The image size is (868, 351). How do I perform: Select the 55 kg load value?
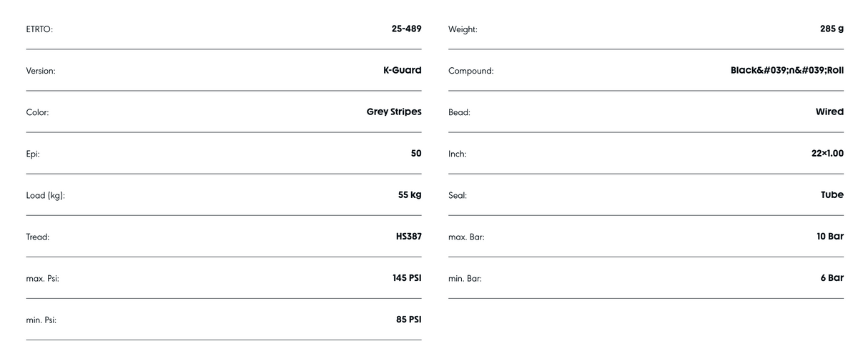tap(410, 195)
